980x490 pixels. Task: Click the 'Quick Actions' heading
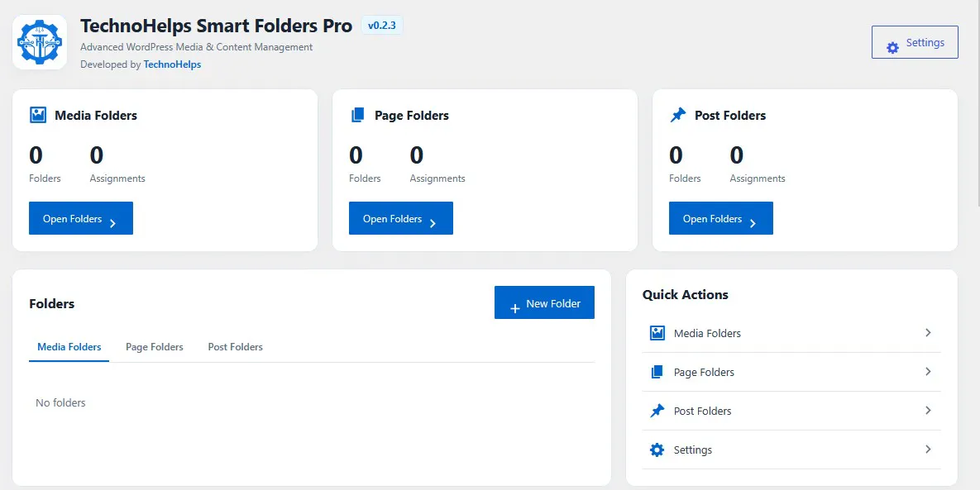(x=686, y=295)
